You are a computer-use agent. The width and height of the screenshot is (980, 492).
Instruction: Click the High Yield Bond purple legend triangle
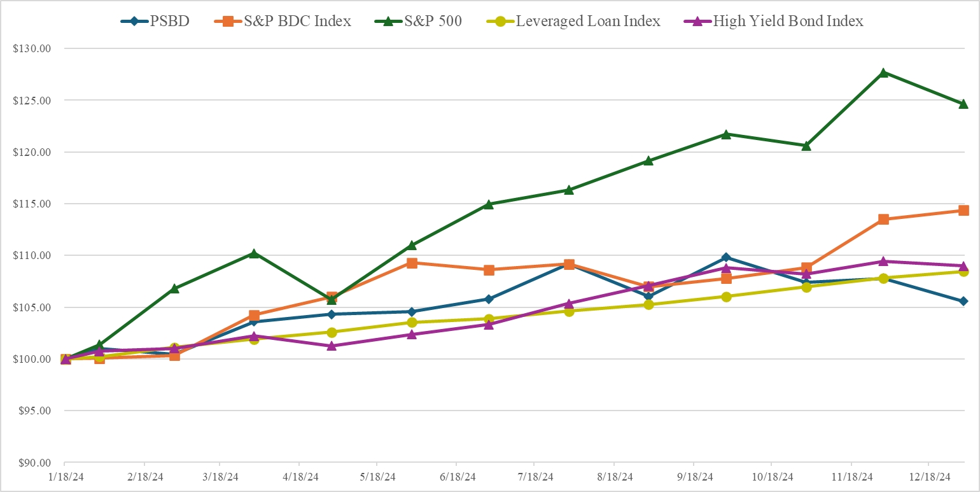[697, 21]
